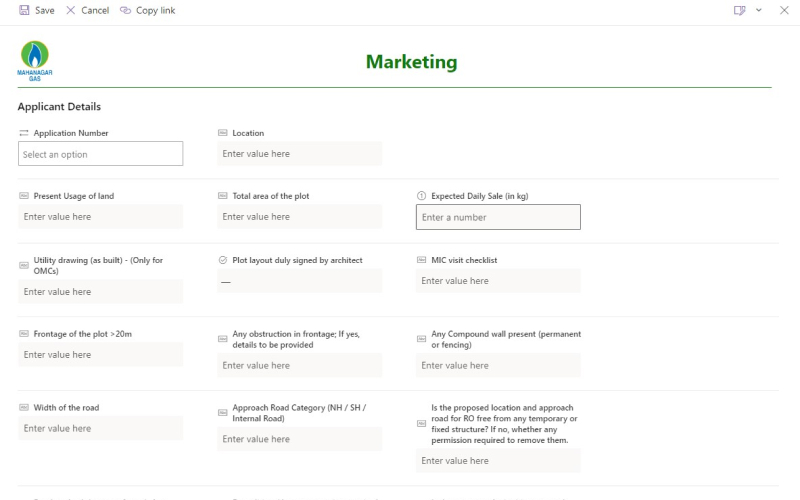Click the Cancel X icon

tap(70, 10)
